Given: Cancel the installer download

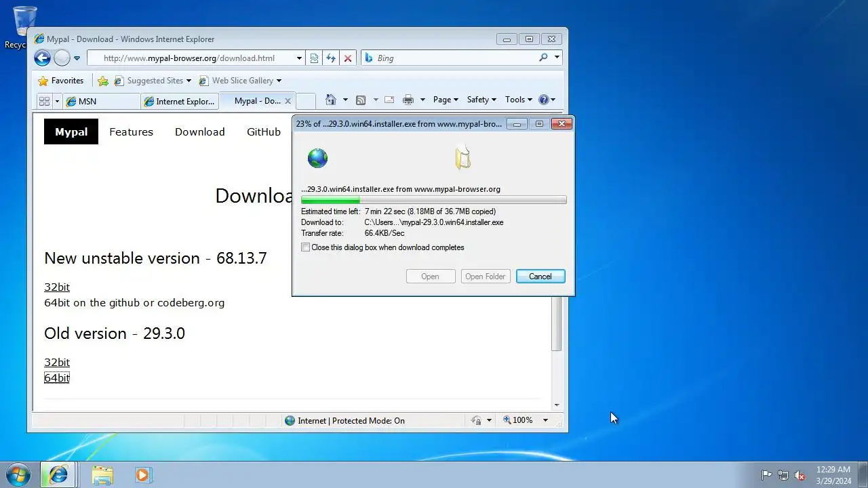Looking at the screenshot, I should pos(540,277).
